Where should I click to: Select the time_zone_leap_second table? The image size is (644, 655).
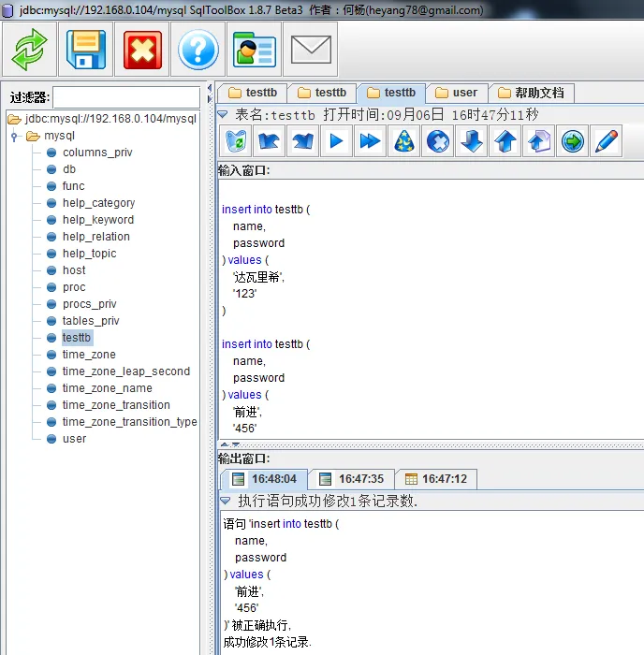click(x=126, y=371)
